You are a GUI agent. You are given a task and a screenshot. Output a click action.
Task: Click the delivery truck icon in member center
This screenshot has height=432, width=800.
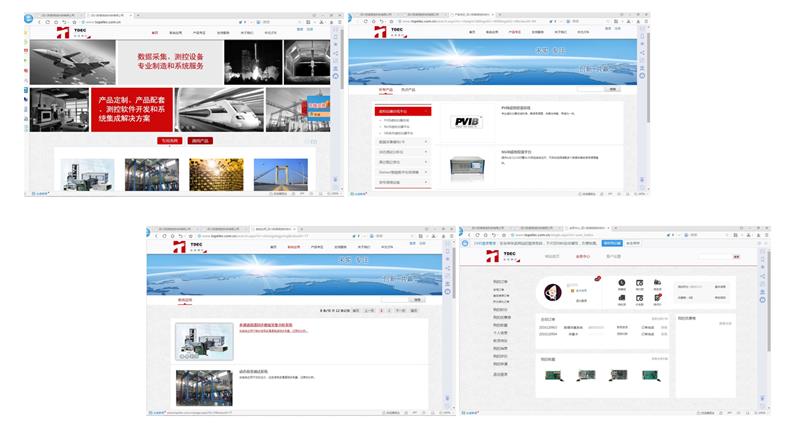coord(658,283)
